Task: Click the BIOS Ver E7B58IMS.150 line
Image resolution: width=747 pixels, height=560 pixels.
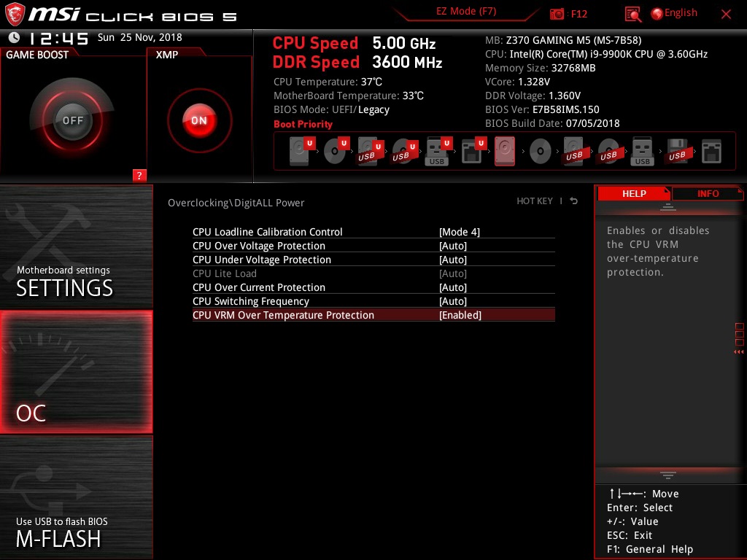Action: coord(542,109)
